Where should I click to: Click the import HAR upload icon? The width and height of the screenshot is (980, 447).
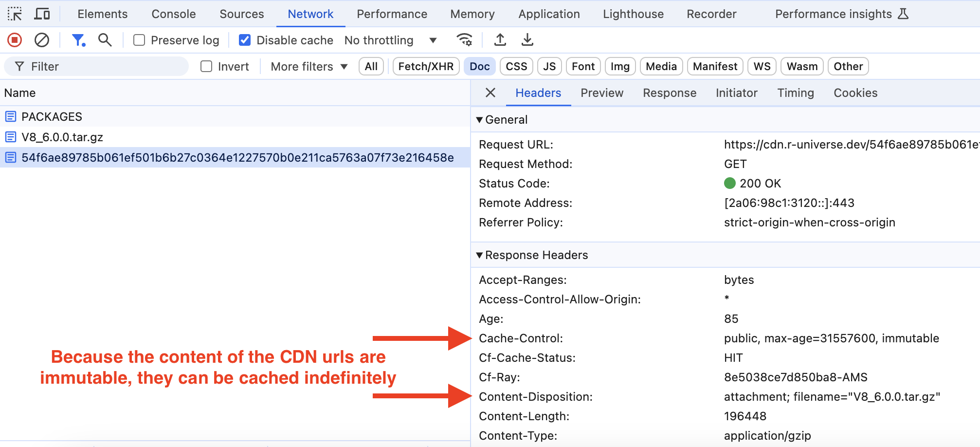click(500, 40)
